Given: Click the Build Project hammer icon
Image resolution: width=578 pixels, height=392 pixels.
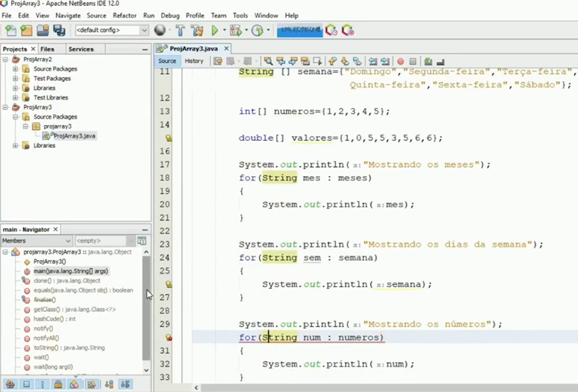Looking at the screenshot, I should coord(180,30).
